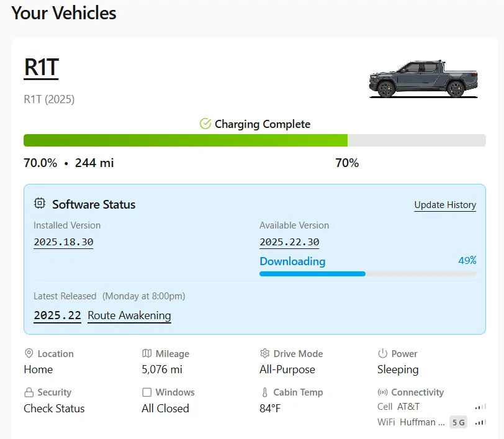Open the Route Awakening release link
The width and height of the screenshot is (504, 439).
[129, 315]
